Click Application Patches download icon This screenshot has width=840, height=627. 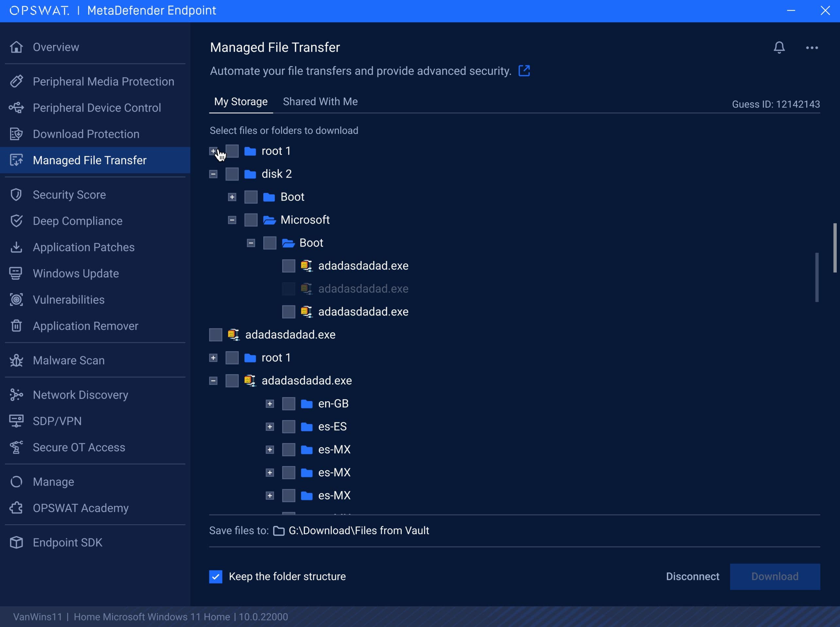pyautogui.click(x=16, y=247)
